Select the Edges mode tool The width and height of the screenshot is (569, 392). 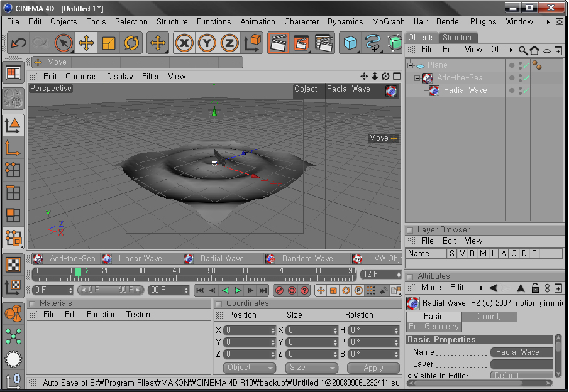point(13,193)
